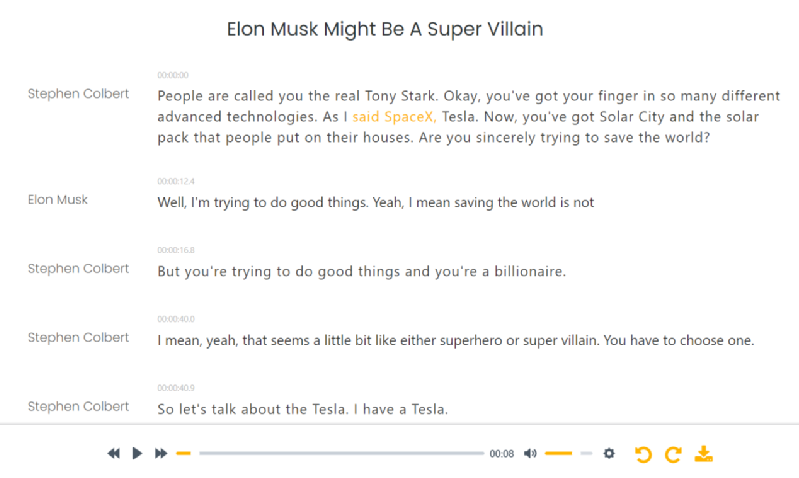
Task: Click the fast-forward button
Action: [160, 454]
